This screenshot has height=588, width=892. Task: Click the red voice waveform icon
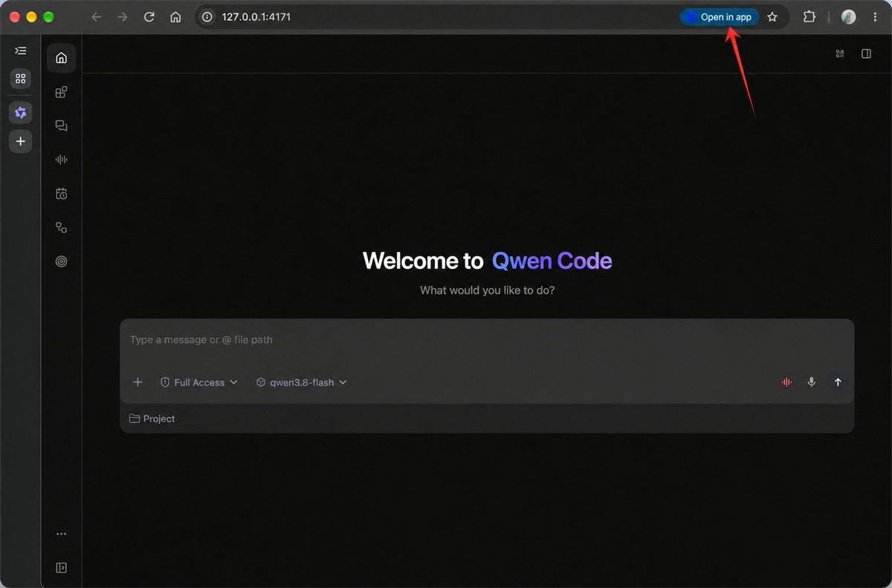[x=786, y=382]
